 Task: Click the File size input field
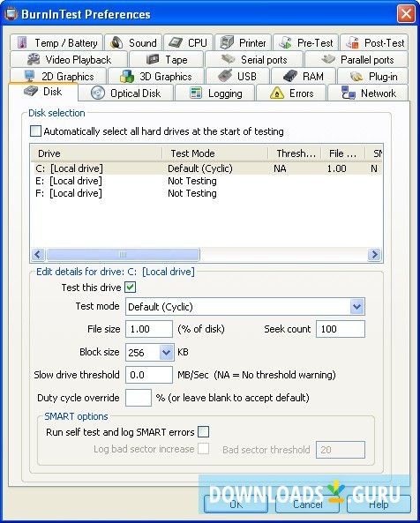pyautogui.click(x=149, y=329)
